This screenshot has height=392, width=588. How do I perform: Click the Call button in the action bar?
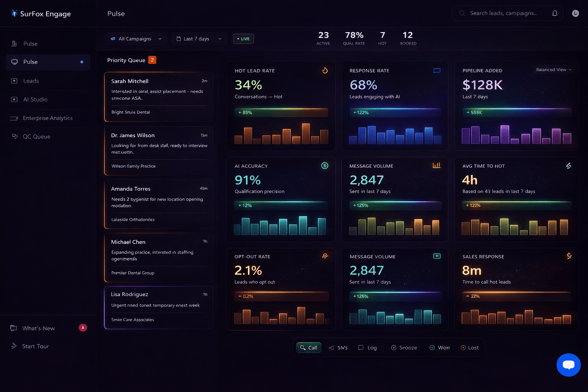309,348
